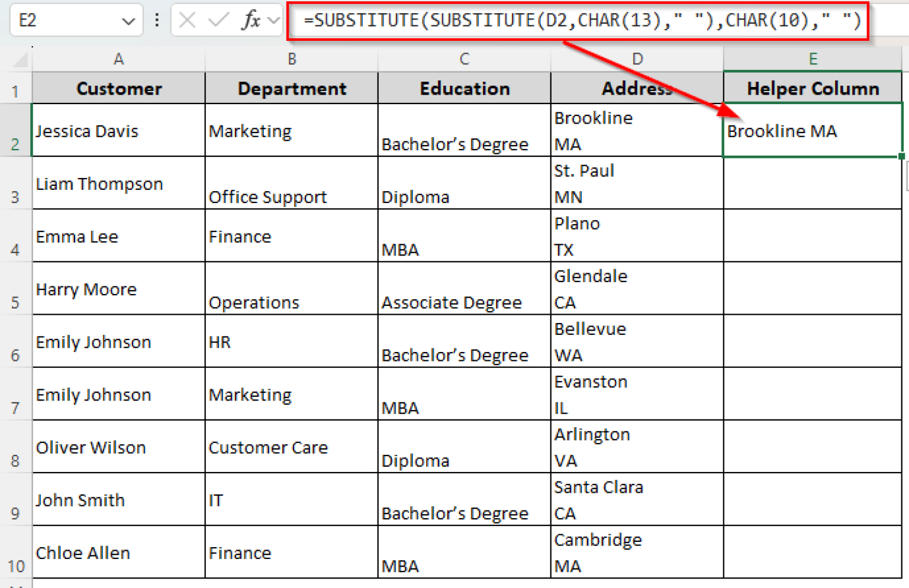Click the cell containing Brookline MA result

click(x=813, y=131)
